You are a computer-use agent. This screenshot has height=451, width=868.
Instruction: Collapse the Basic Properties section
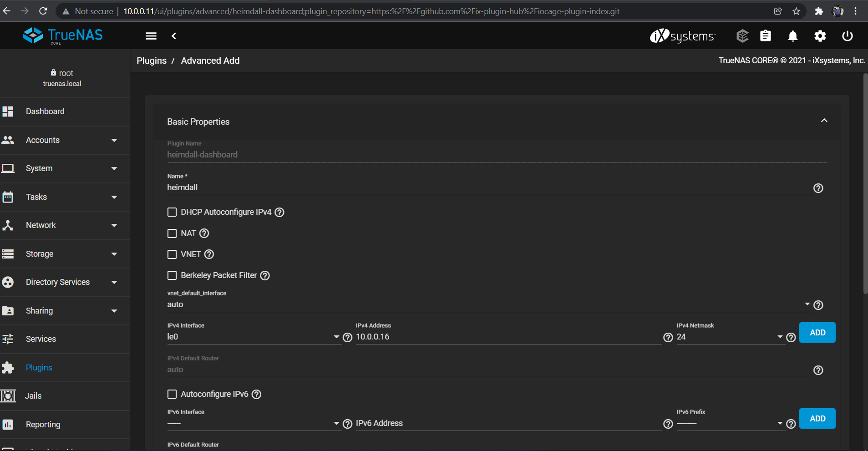[824, 121]
